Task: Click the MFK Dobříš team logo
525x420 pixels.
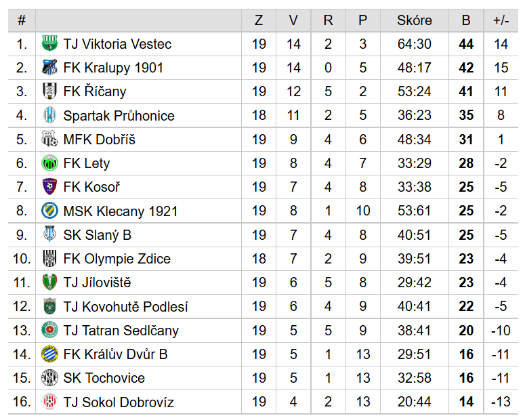Action: [49, 140]
